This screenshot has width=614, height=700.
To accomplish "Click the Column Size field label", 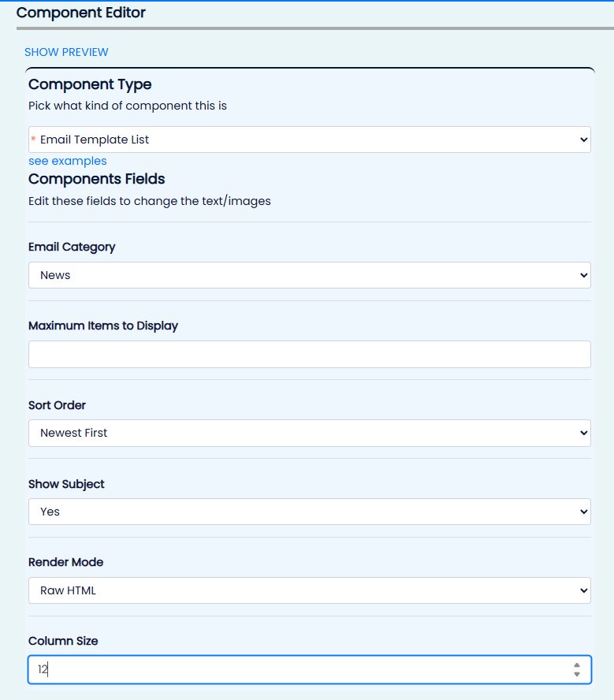I will click(63, 642).
